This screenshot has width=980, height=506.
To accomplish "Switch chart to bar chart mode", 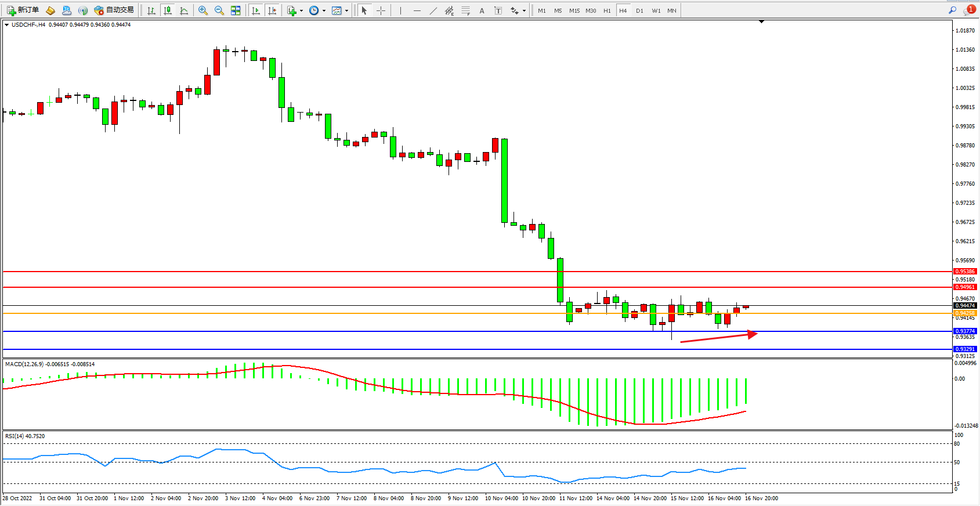I will pyautogui.click(x=151, y=10).
